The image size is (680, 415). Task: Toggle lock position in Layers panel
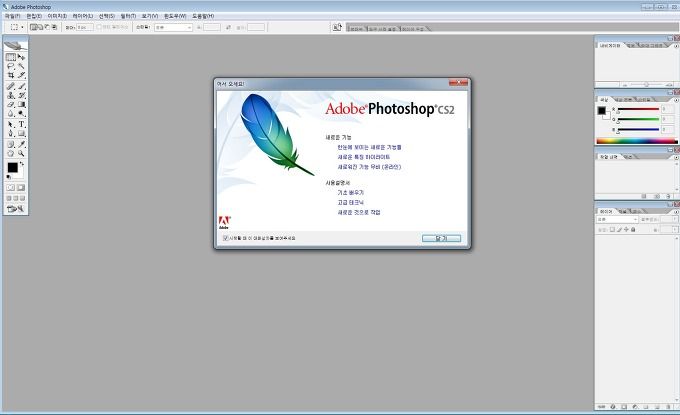tap(626, 229)
